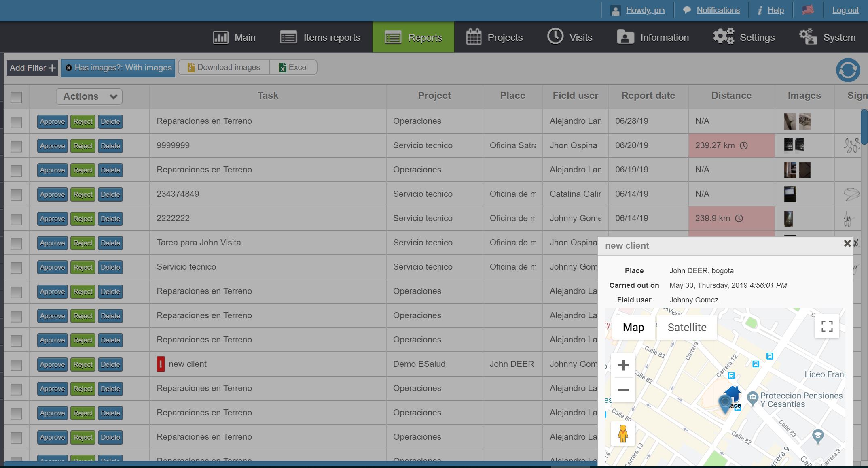This screenshot has width=868, height=468.
Task: Click the language flag icon
Action: pyautogui.click(x=808, y=10)
